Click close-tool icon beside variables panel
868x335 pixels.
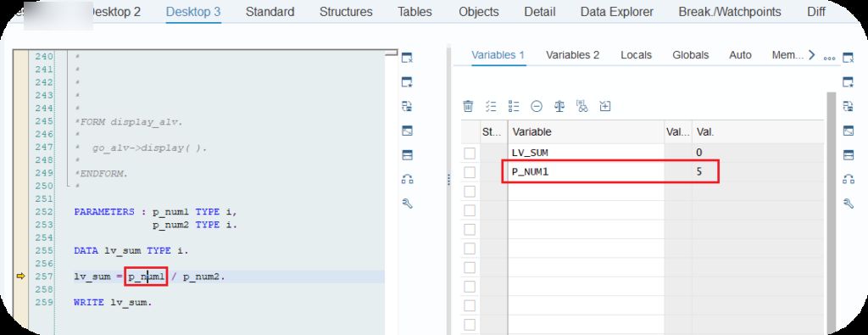848,59
